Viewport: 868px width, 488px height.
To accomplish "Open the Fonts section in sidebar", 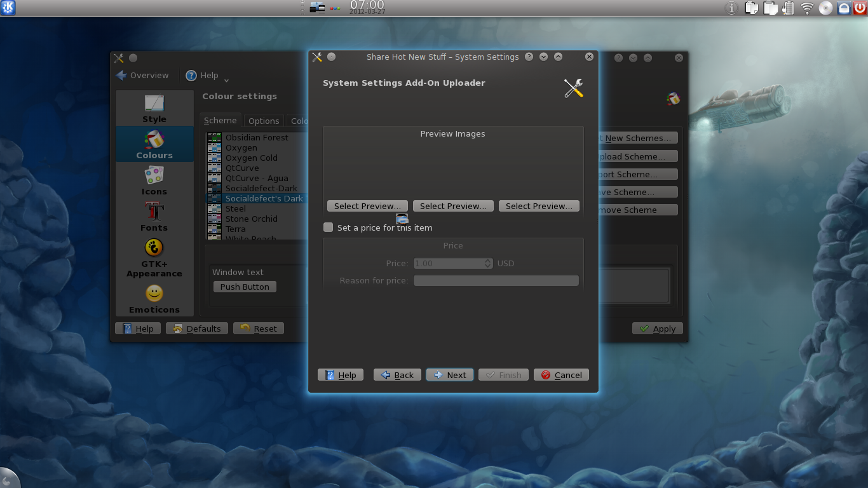I will point(154,217).
